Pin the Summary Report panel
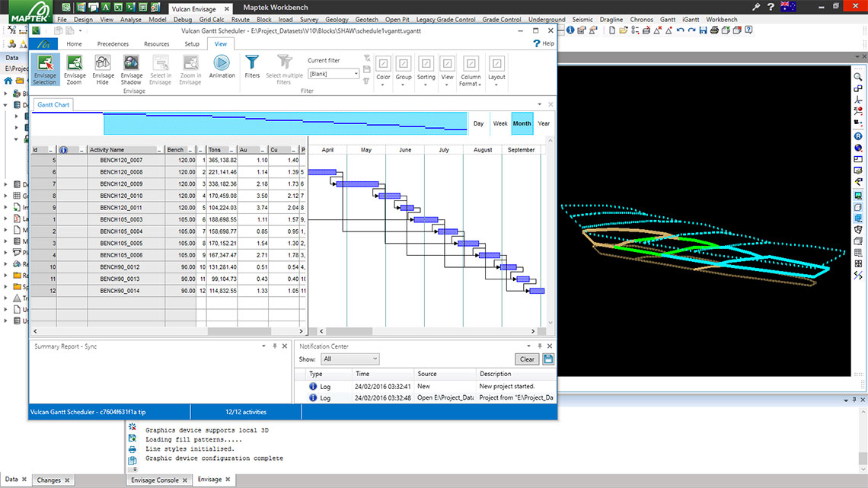The image size is (868, 488). [275, 346]
